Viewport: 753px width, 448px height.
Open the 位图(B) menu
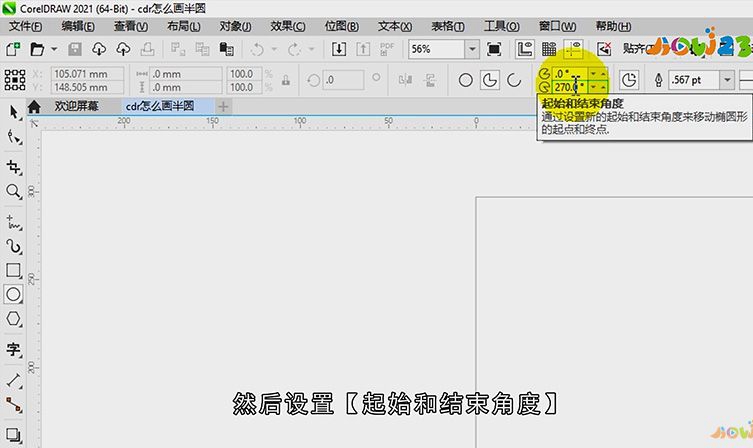[x=341, y=26]
